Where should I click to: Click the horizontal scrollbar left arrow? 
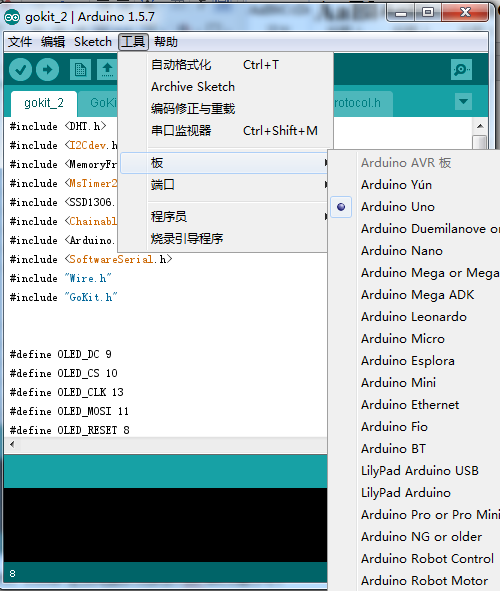point(12,444)
